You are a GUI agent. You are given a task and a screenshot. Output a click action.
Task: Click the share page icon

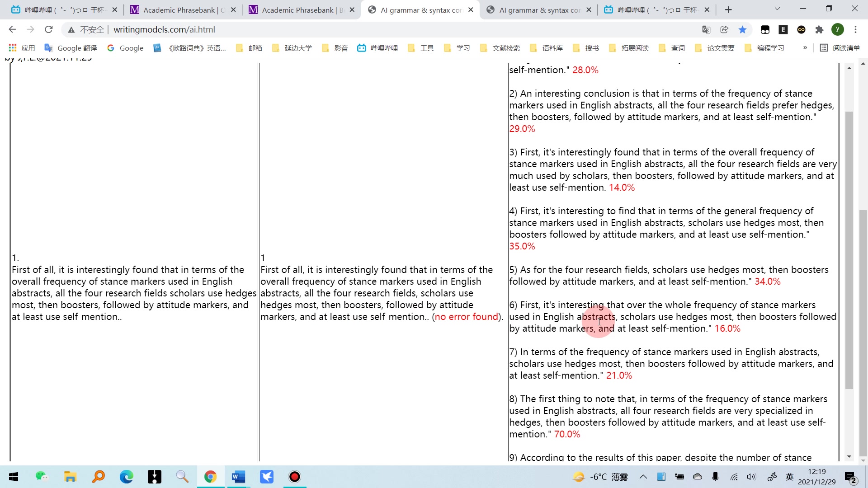pyautogui.click(x=724, y=29)
